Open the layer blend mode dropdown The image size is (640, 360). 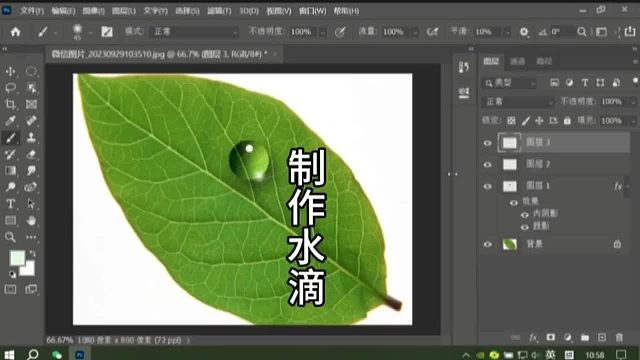pyautogui.click(x=518, y=102)
